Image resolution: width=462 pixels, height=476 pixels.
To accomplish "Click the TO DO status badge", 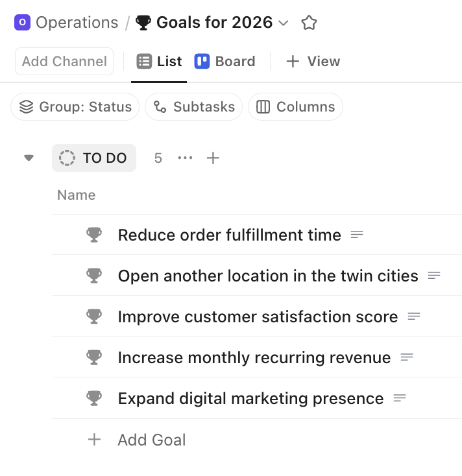I will click(94, 158).
